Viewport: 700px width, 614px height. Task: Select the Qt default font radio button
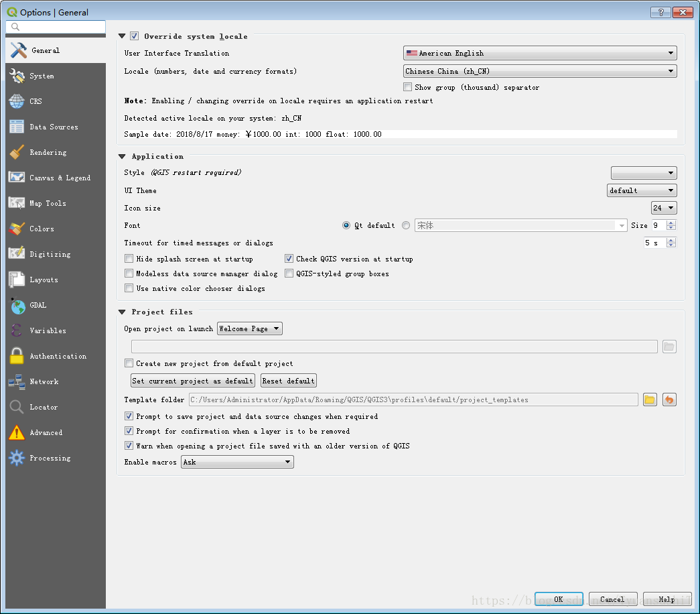coord(346,225)
